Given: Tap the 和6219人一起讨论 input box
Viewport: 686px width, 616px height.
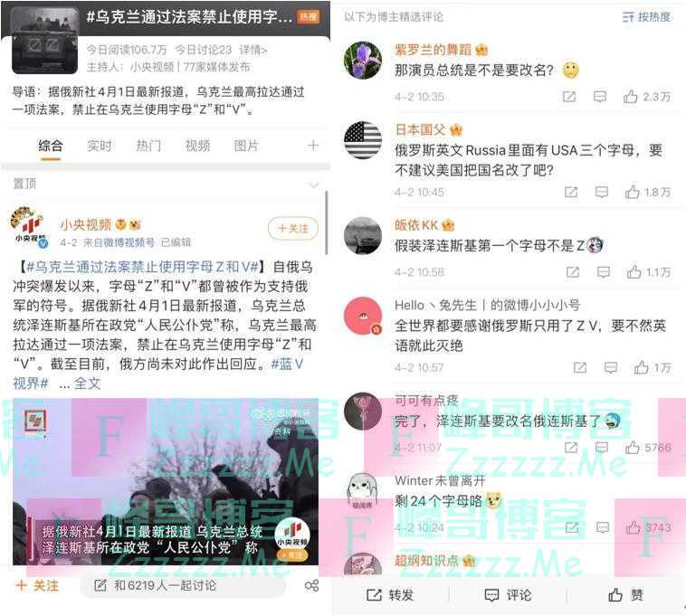Looking at the screenshot, I should click(x=183, y=585).
